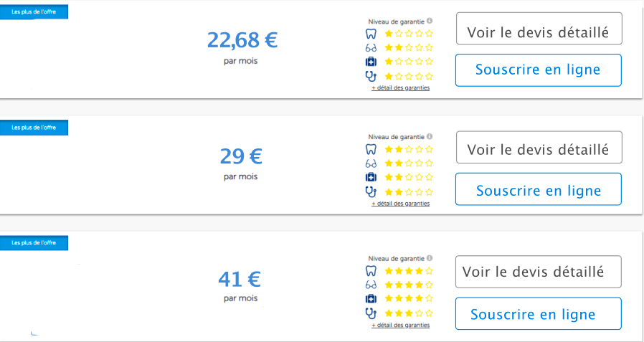Click the hospital kit icon in the 29 € offer
644x342 pixels.
(x=371, y=177)
